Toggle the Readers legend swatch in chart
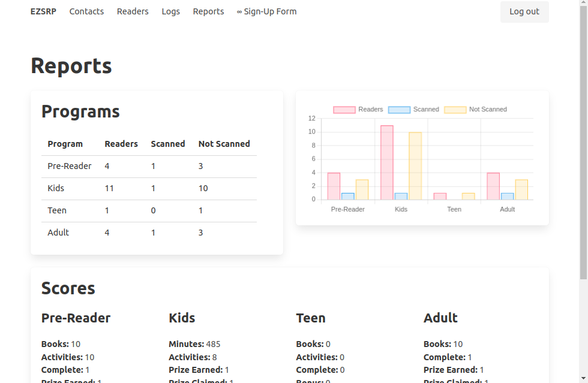This screenshot has width=588, height=383. tap(344, 110)
